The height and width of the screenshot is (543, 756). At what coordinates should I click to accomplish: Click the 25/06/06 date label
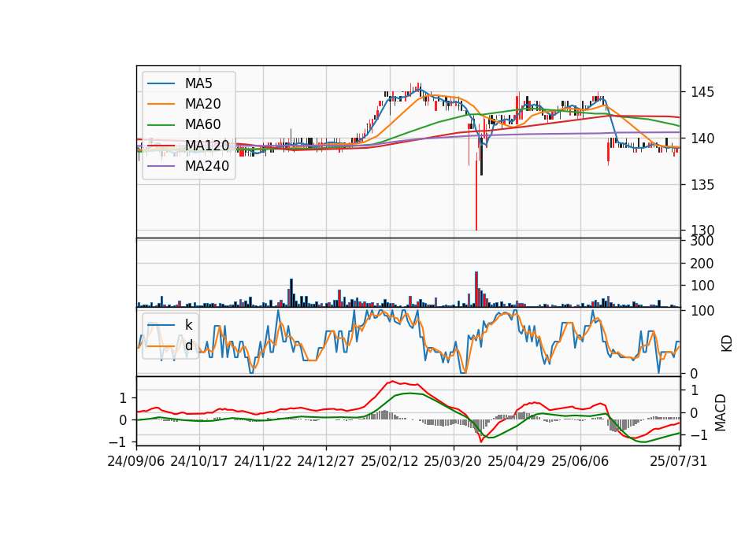(x=580, y=461)
